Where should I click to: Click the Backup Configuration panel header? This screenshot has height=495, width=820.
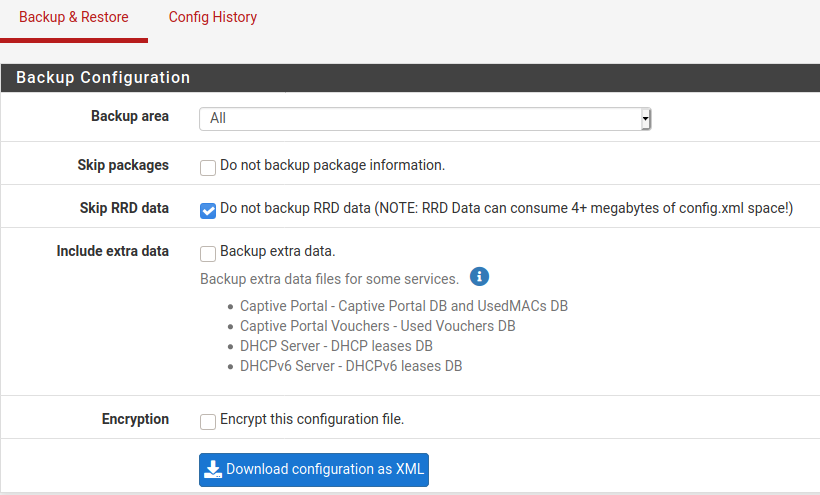103,77
